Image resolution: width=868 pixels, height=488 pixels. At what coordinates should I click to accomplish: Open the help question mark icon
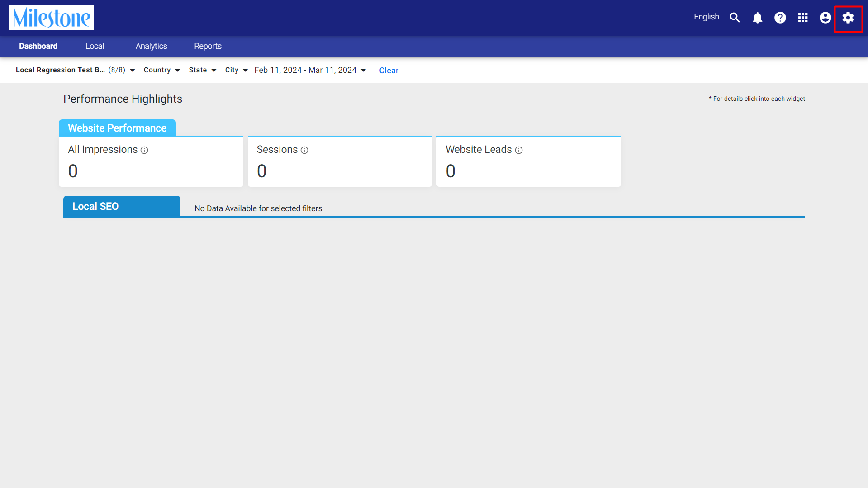point(780,18)
